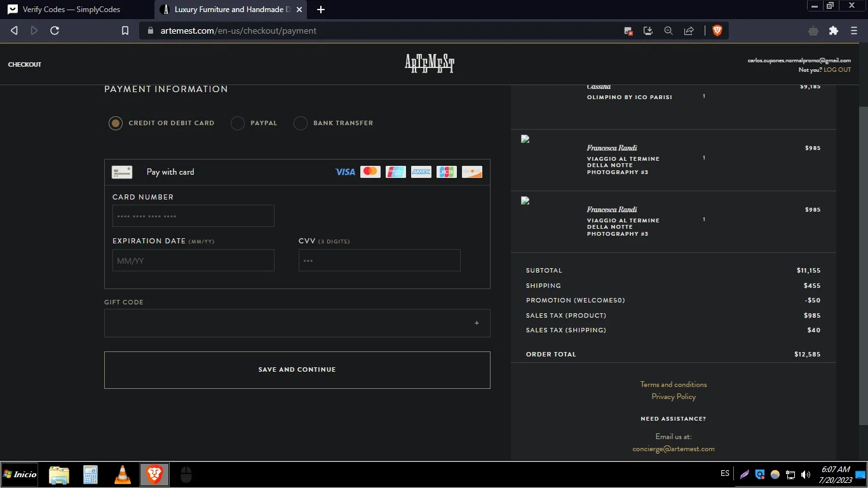Click the address bar URL

[238, 30]
